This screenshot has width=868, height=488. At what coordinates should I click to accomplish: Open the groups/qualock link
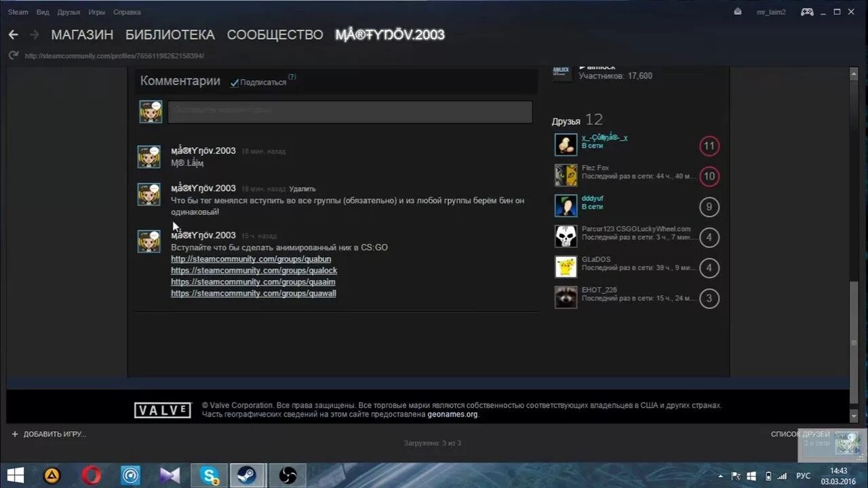coord(254,270)
